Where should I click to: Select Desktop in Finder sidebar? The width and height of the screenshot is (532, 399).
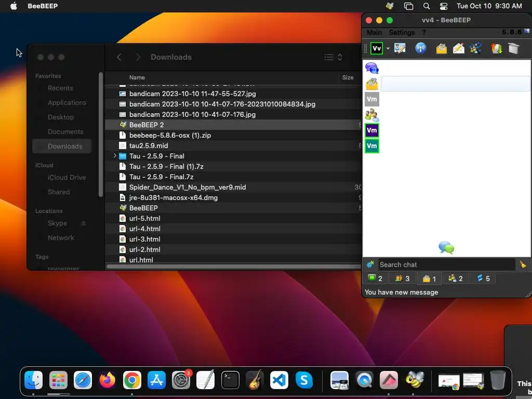pyautogui.click(x=60, y=117)
